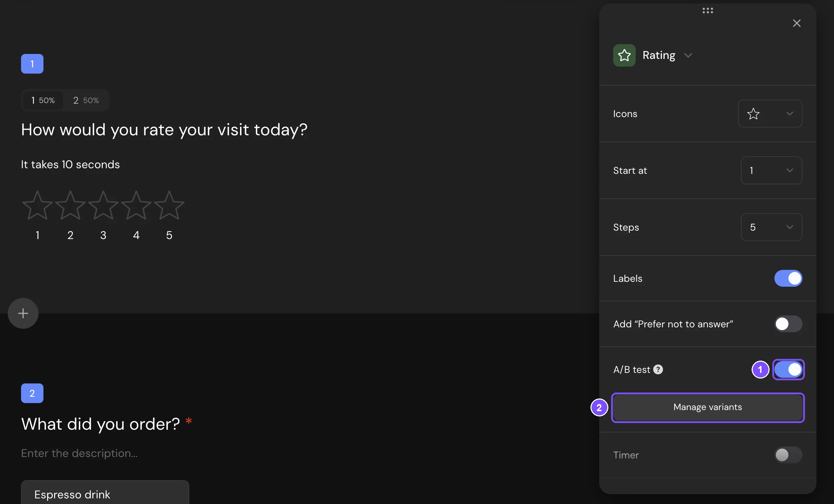Edit the title What did you order?
The height and width of the screenshot is (504, 834).
pos(101,424)
